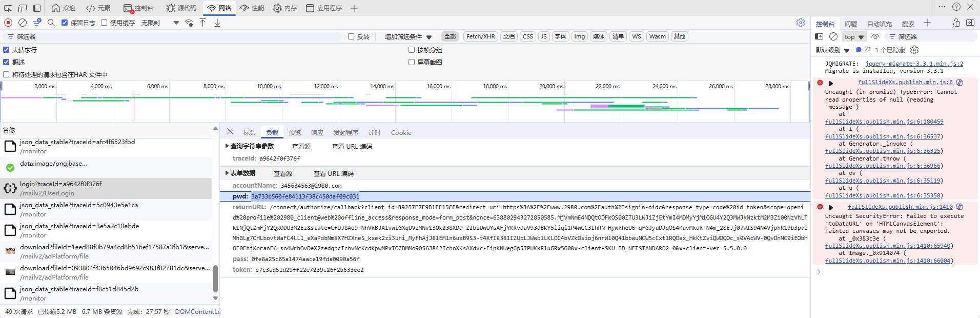980x318 pixels.
Task: Filter requests by the CSS type button
Action: click(527, 36)
